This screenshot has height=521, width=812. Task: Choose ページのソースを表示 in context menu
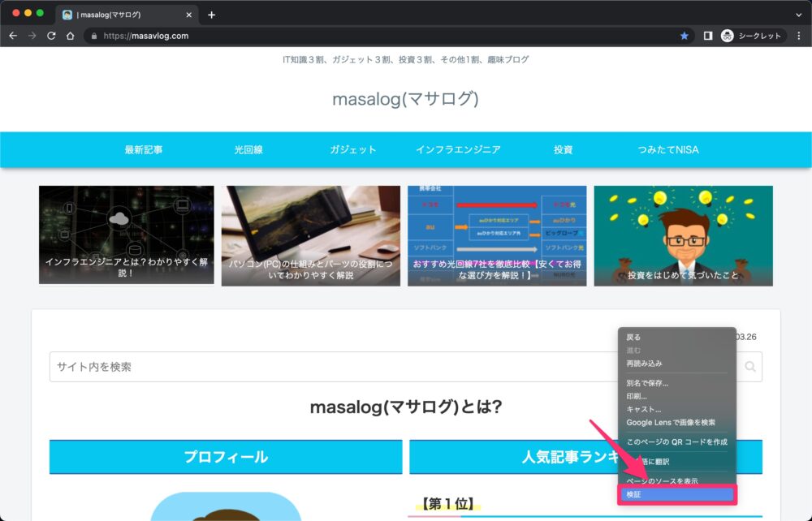[677, 481]
